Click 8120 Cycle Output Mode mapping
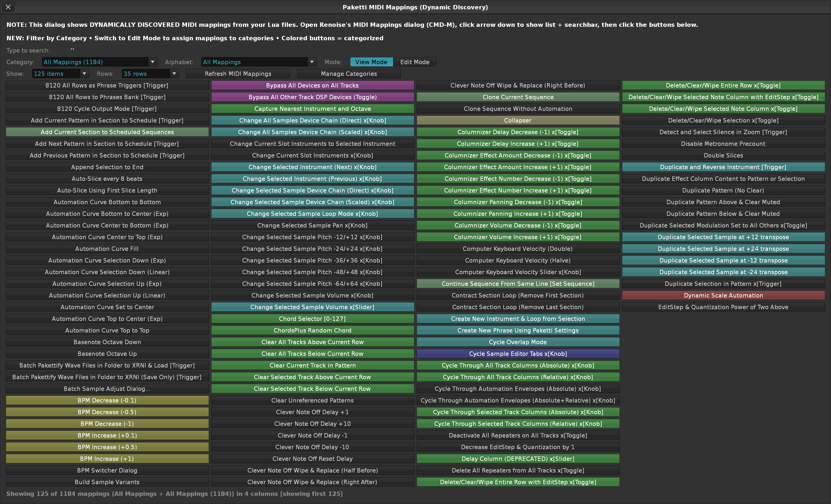 pos(107,108)
